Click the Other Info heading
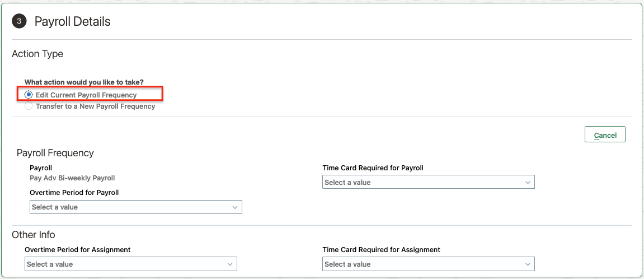Screen dimensions: 644x279 (34, 235)
